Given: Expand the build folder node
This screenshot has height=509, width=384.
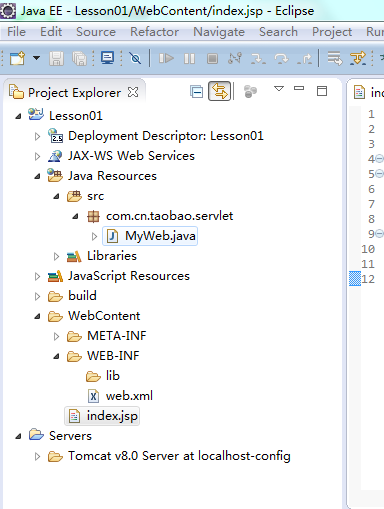Looking at the screenshot, I should click(37, 296).
